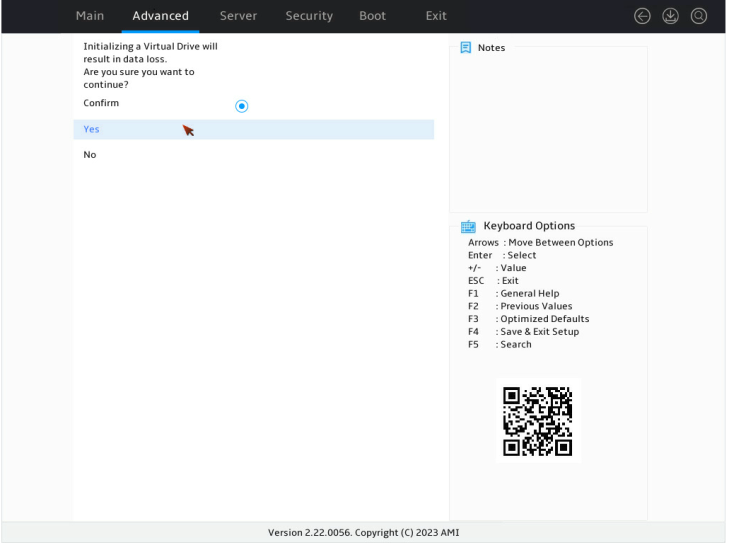729x545 pixels.
Task: Open the Server tab
Action: (x=238, y=16)
